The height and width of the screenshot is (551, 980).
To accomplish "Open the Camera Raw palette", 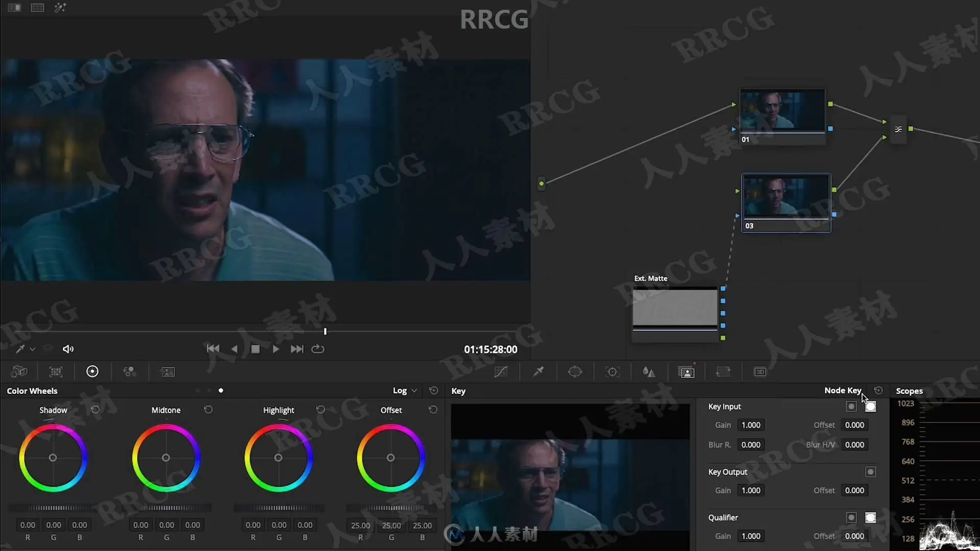I will (19, 371).
